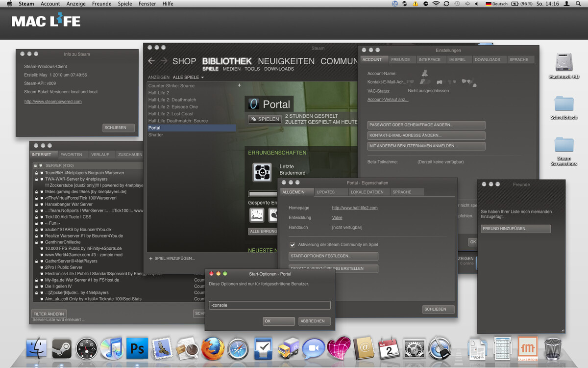588x368 pixels.
Task: Click the achievements progress bar under Errungenschaften
Action: [x=263, y=193]
